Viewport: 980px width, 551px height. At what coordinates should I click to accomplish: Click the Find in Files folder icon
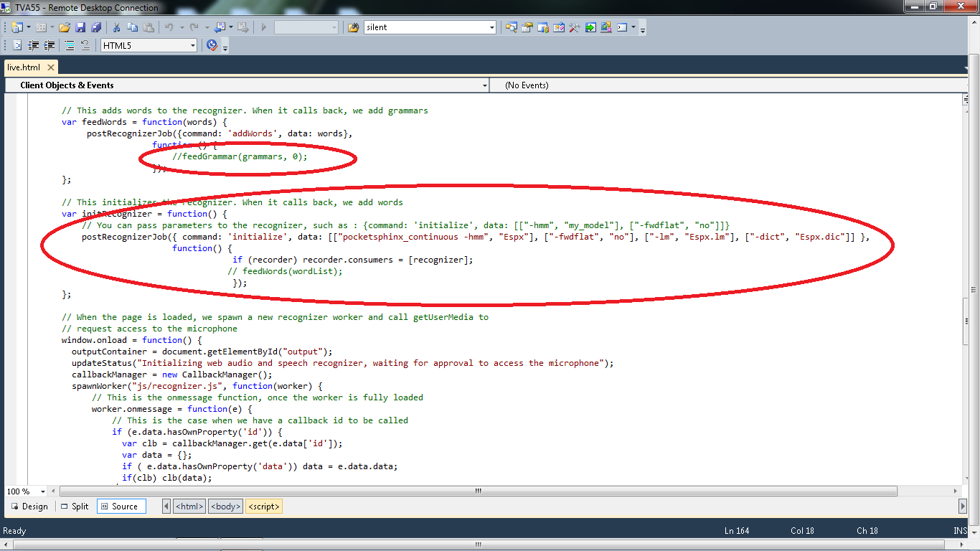tap(354, 27)
